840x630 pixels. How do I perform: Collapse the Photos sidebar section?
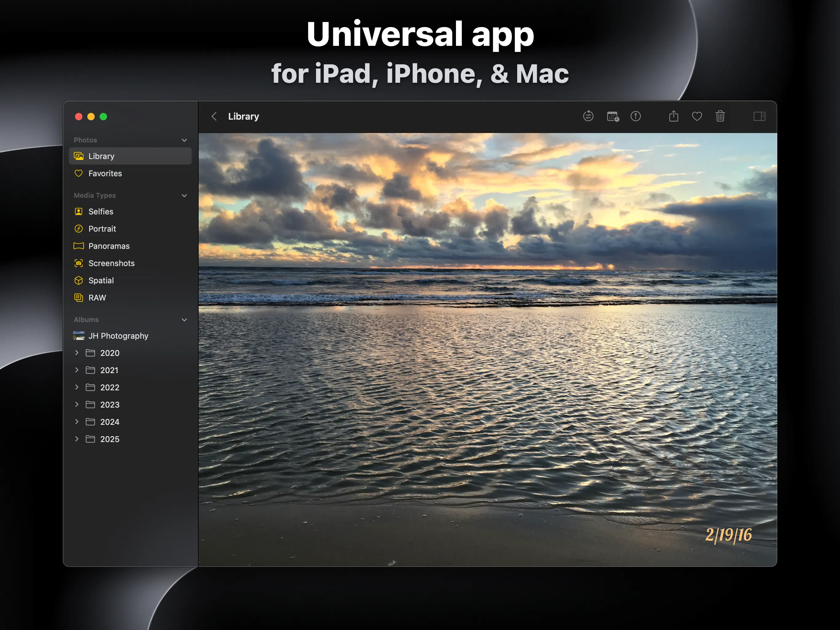click(x=184, y=140)
